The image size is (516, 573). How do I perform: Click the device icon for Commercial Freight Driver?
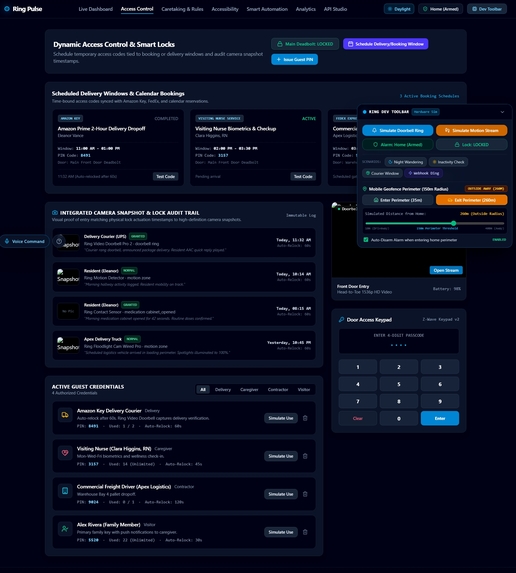click(x=65, y=491)
